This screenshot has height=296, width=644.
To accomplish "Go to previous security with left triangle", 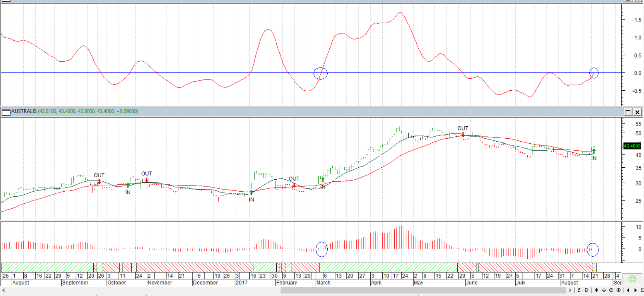I will 628,290.
